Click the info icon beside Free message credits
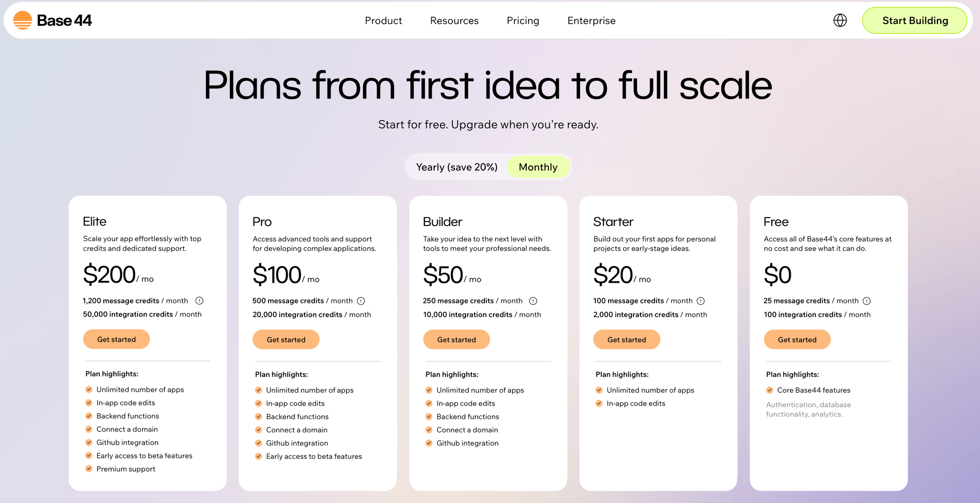Screen dimensions: 980x503 pos(867,301)
